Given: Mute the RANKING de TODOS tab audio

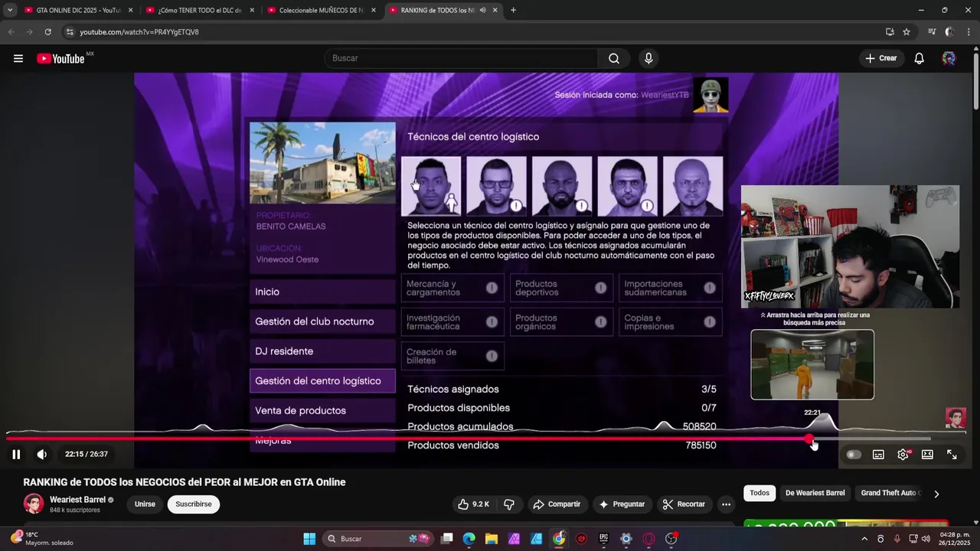Looking at the screenshot, I should 482,10.
